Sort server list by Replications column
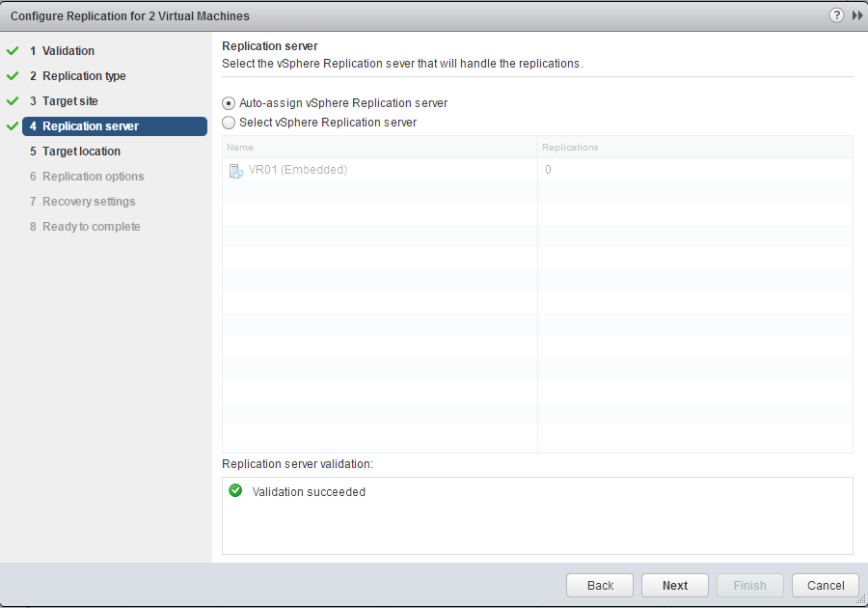Screen dimensions: 868x608 point(694,148)
